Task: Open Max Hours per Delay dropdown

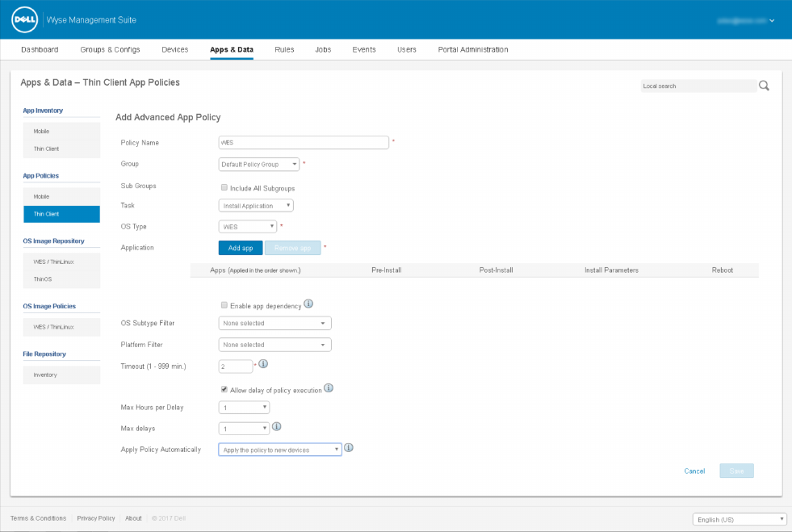Action: [x=244, y=407]
